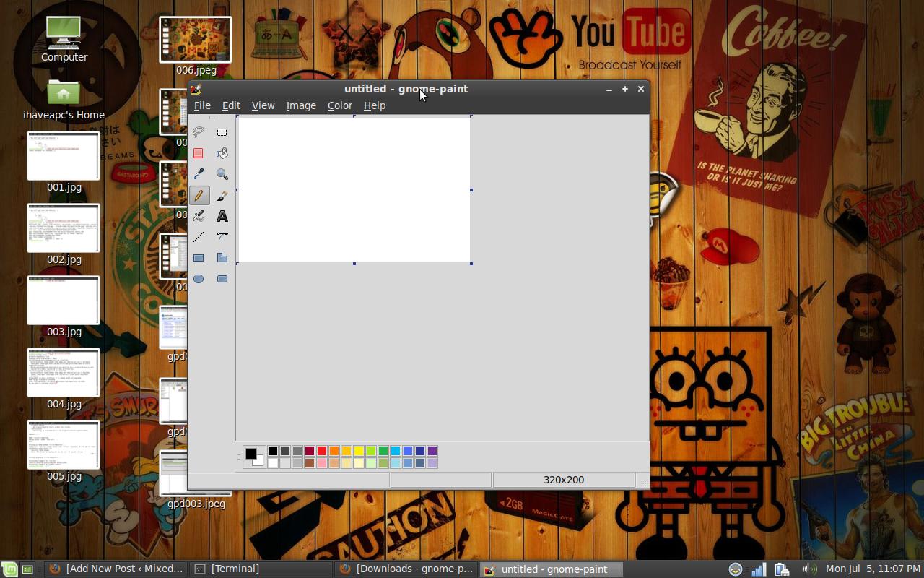Select the pencil tool
This screenshot has height=578, width=924.
click(x=199, y=195)
